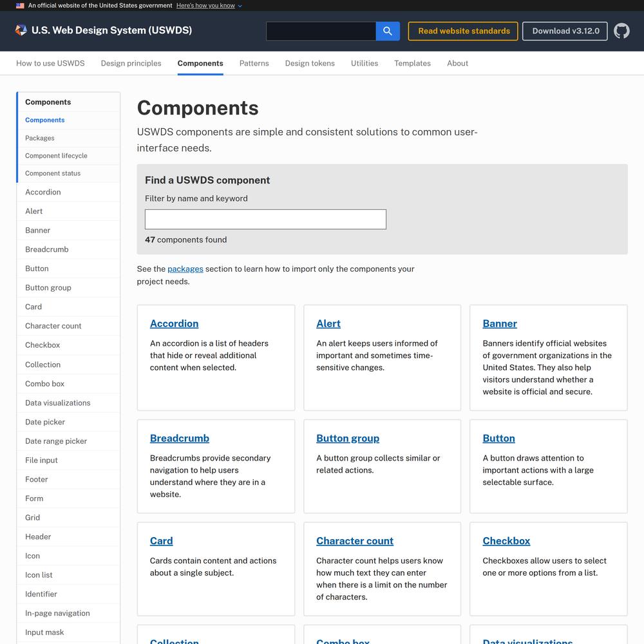Image resolution: width=644 pixels, height=644 pixels.
Task: Open How to use USWDS menu
Action: tap(50, 63)
